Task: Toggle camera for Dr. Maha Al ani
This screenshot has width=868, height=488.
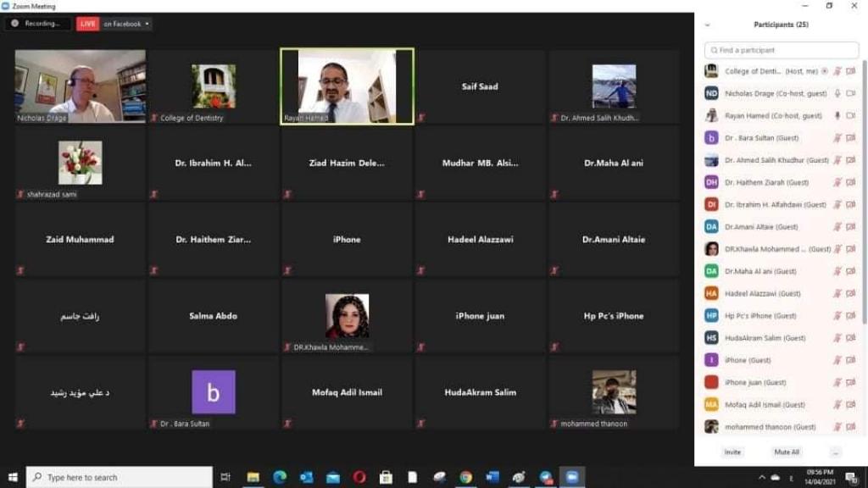Action: (x=850, y=271)
